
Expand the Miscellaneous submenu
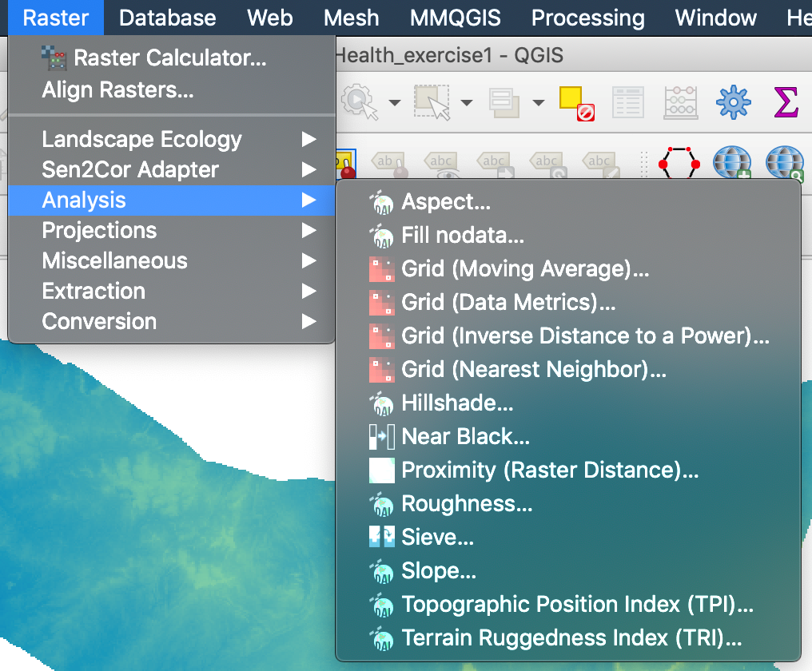[171, 261]
